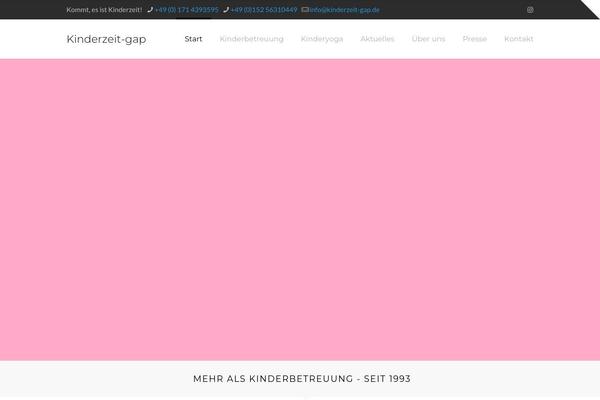Click the pink hero banner area
The width and height of the screenshot is (600, 400).
(300, 209)
